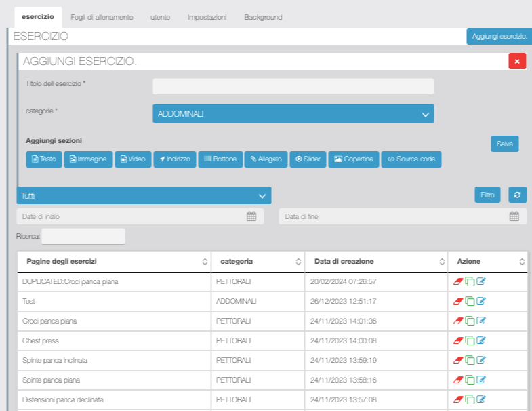Screen dimensions: 532x411
Task: Add a Slider section
Action: (x=307, y=159)
